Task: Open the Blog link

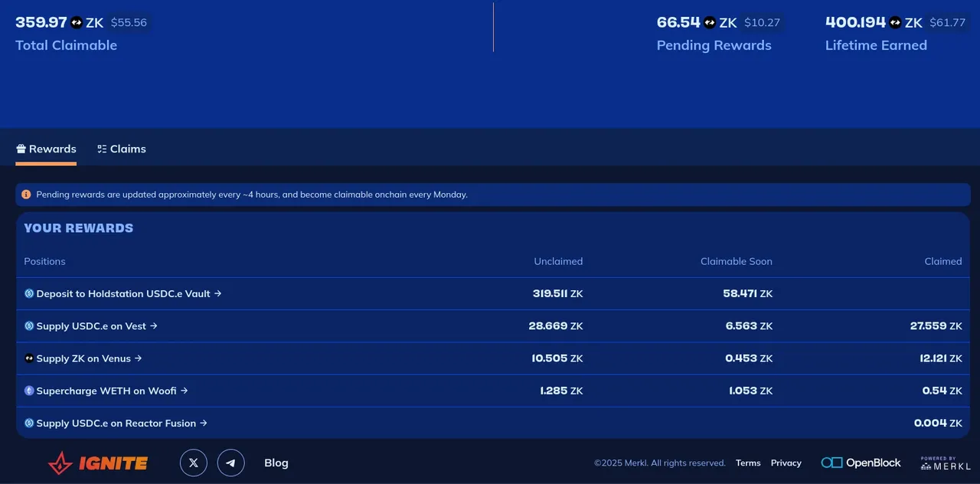Action: tap(276, 463)
